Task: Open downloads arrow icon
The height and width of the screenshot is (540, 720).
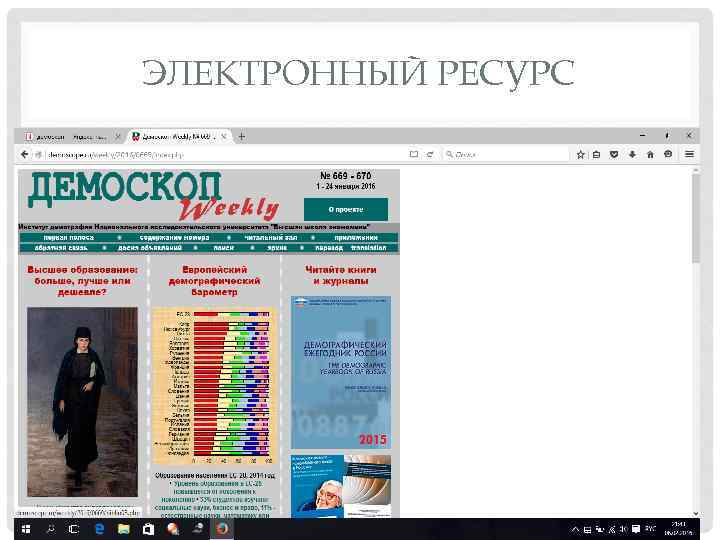Action: [632, 155]
